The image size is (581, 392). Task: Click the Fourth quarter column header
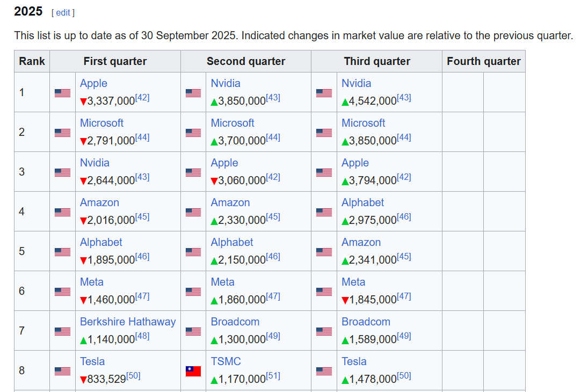484,61
